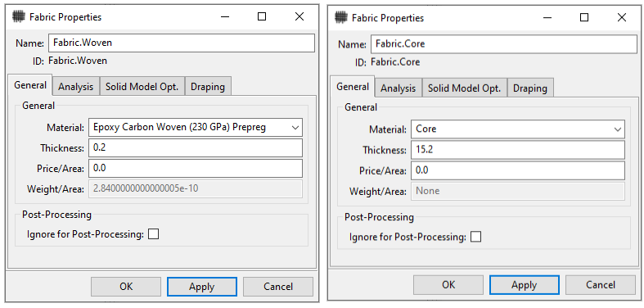
Task: Click the Name field containing Fabric.Woven
Action: click(182, 43)
